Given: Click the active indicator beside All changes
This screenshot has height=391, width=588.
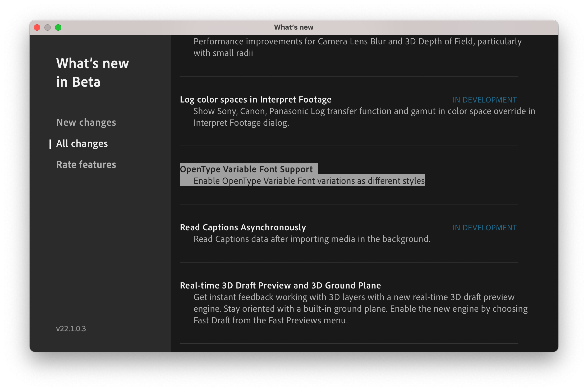Looking at the screenshot, I should click(x=50, y=143).
